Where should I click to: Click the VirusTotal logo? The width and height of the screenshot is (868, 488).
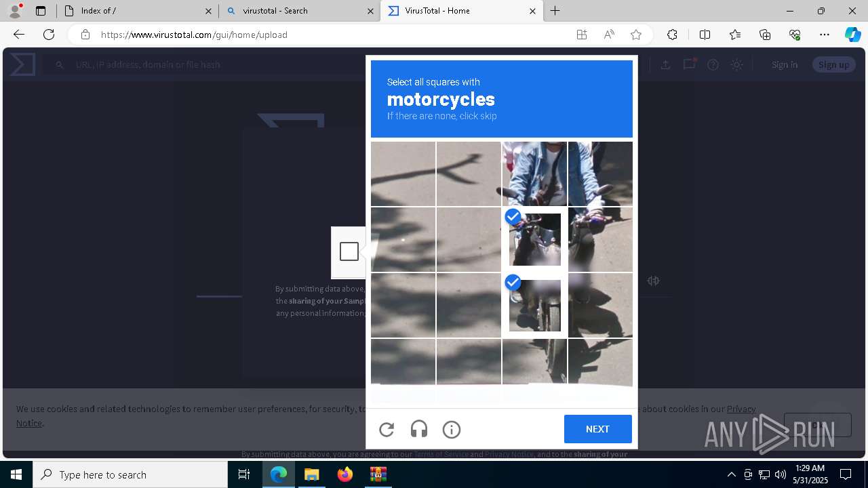22,64
